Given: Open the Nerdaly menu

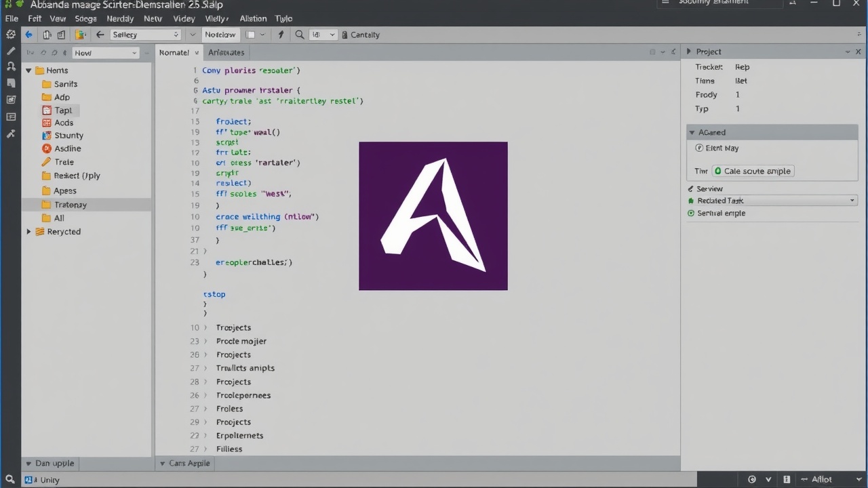Looking at the screenshot, I should pyautogui.click(x=120, y=18).
